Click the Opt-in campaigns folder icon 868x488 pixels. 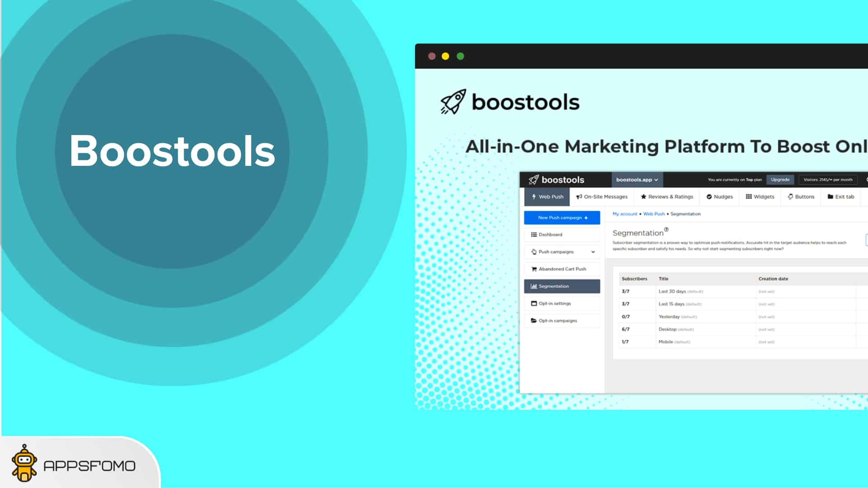pyautogui.click(x=534, y=321)
